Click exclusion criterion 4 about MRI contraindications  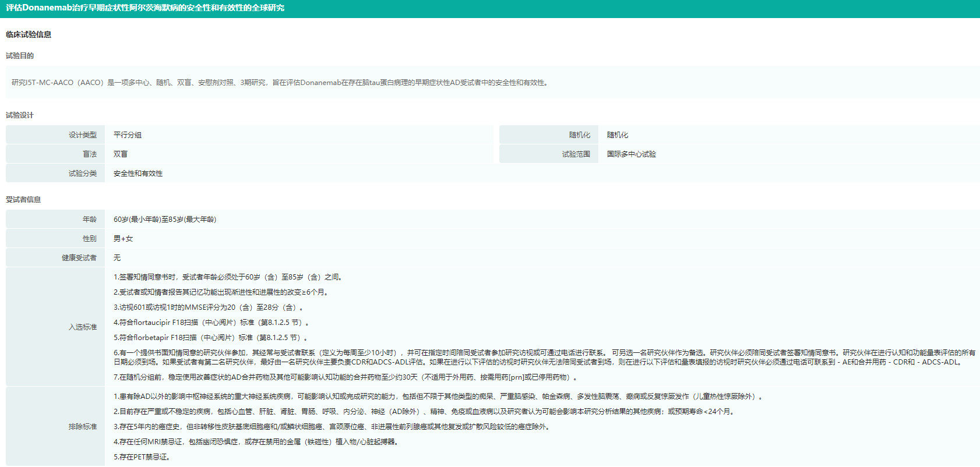pyautogui.click(x=257, y=442)
